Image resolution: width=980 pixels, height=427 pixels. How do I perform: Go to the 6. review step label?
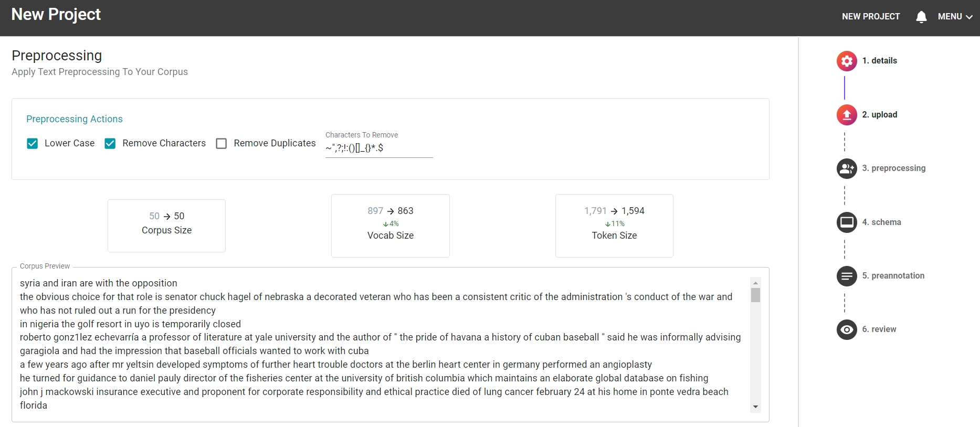(879, 329)
